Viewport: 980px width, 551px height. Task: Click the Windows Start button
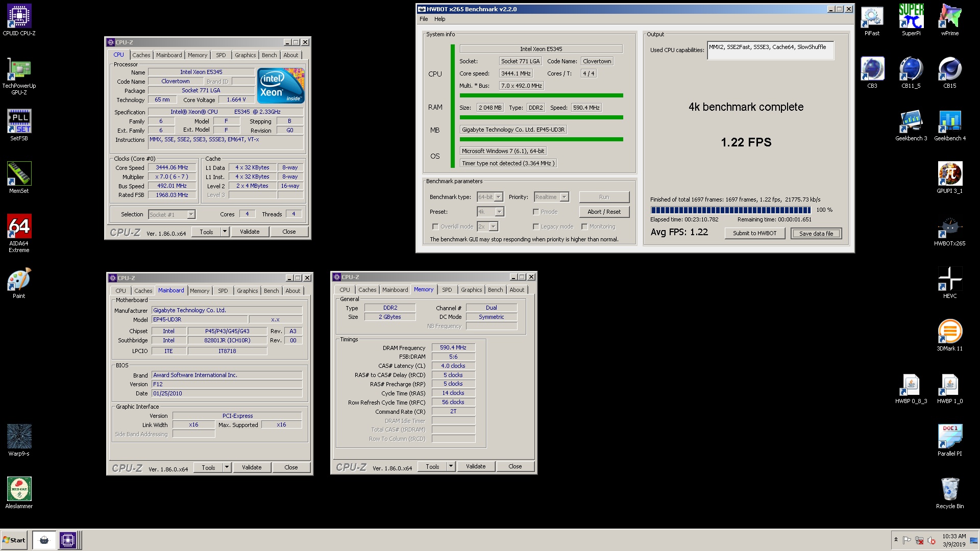click(14, 540)
